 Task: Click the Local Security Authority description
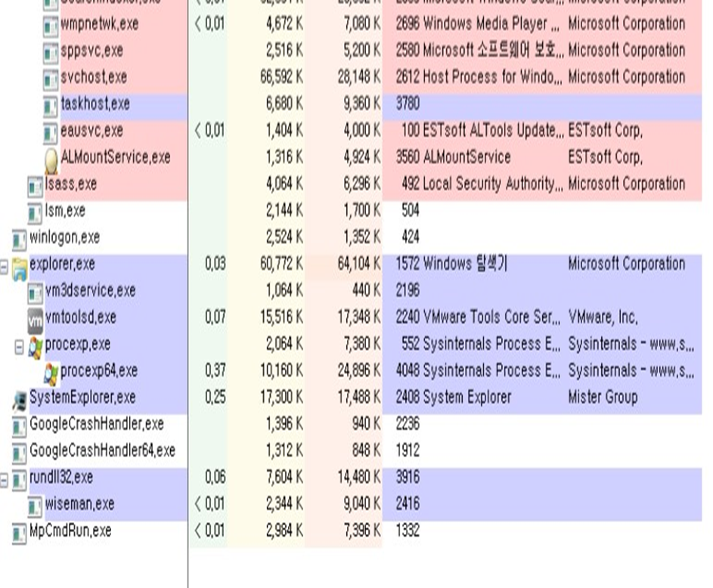click(x=493, y=184)
